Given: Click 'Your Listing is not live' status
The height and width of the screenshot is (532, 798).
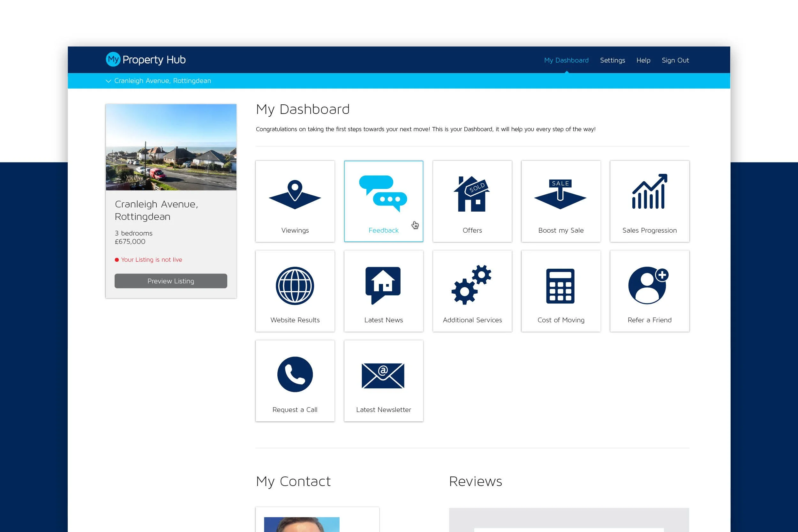Looking at the screenshot, I should pos(148,259).
